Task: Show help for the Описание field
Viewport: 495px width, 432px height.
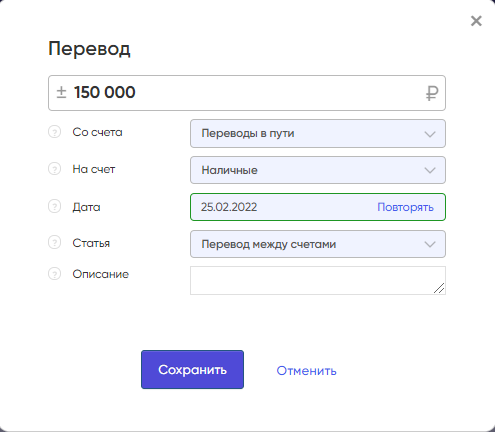Action: click(x=54, y=274)
